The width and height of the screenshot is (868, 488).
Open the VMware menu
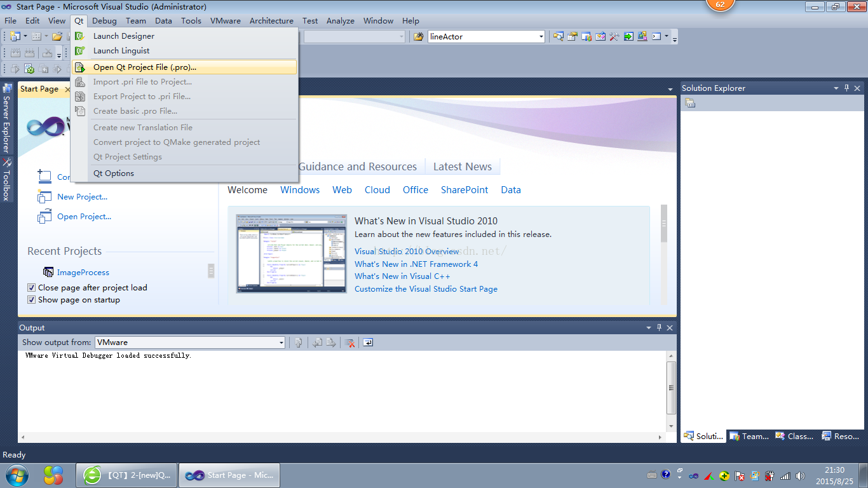[x=226, y=20]
